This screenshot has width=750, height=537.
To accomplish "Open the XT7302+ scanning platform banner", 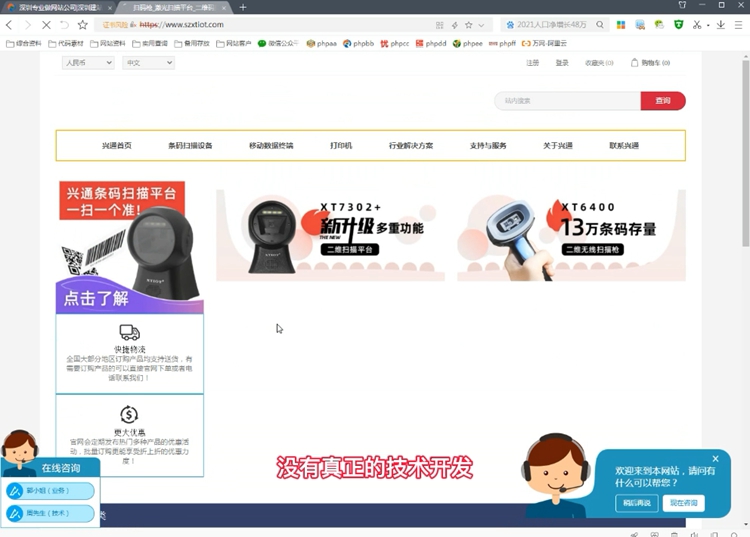I will pyautogui.click(x=331, y=235).
